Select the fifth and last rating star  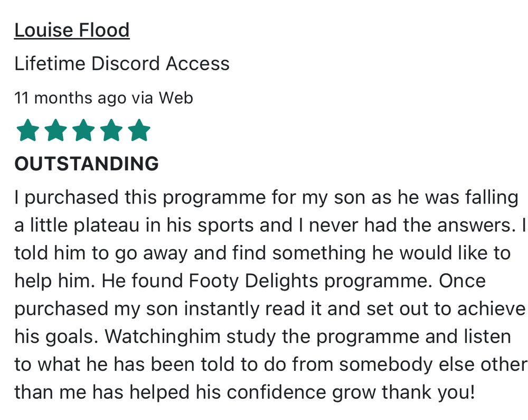tap(139, 130)
